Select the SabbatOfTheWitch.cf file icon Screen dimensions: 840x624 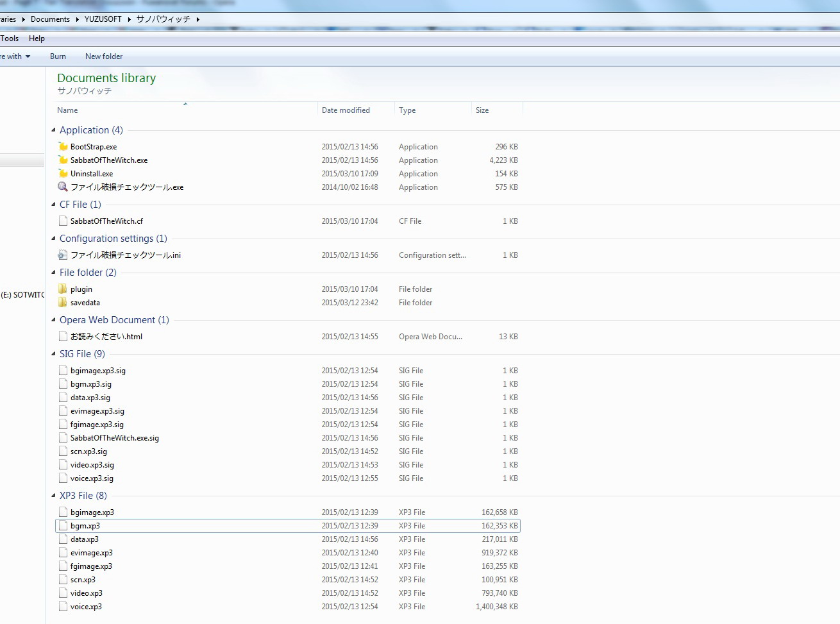[x=63, y=221]
